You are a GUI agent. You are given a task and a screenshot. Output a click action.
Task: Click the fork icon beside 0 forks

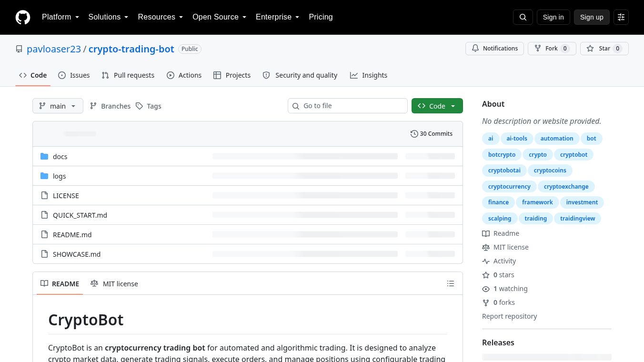tap(486, 302)
